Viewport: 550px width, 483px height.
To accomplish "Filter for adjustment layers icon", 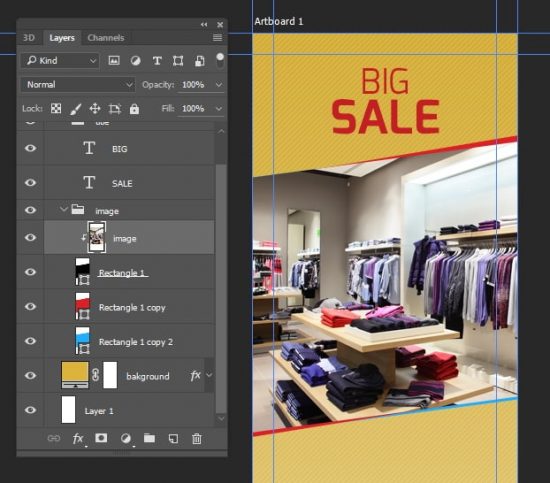I will click(x=135, y=61).
